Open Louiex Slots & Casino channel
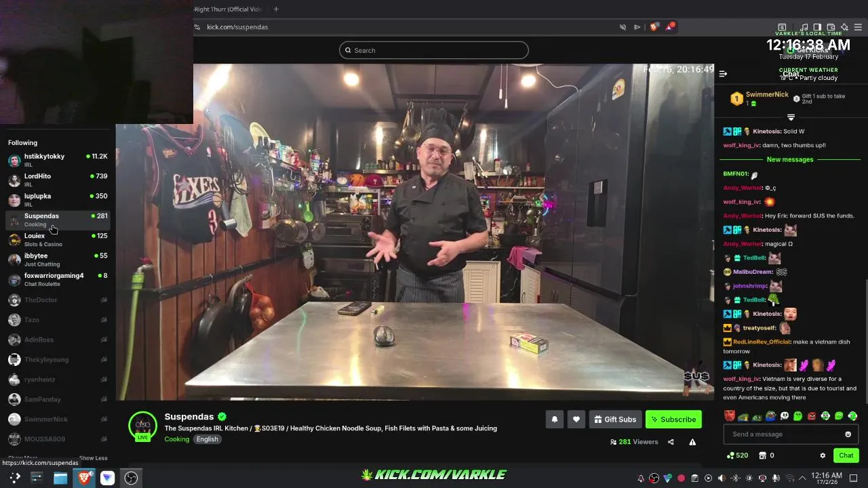Screen dimensions: 868x488 pyautogui.click(x=58, y=239)
